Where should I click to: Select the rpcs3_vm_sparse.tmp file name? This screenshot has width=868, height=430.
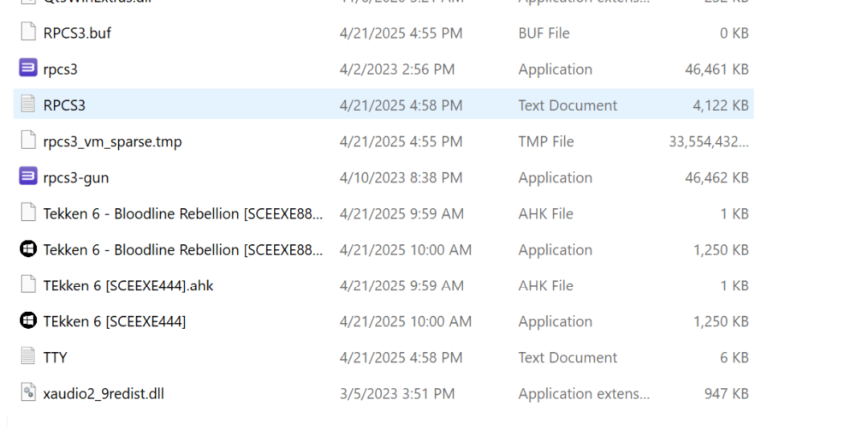(x=113, y=141)
